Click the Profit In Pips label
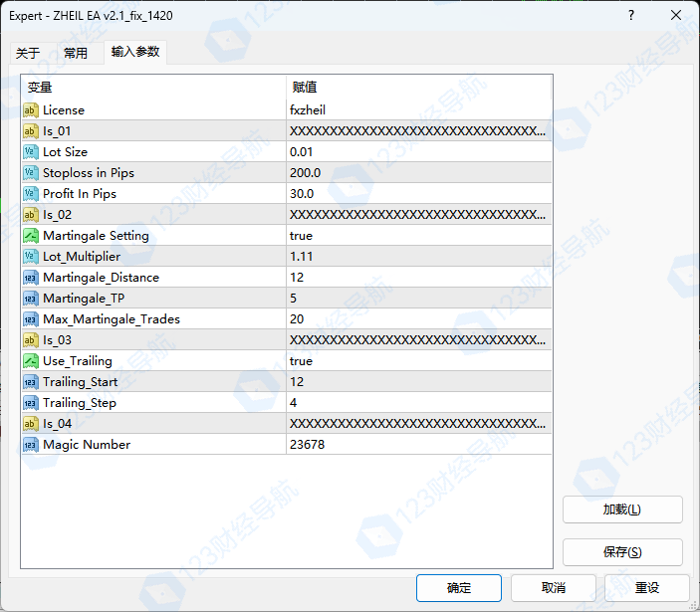This screenshot has width=700, height=612. 80,194
